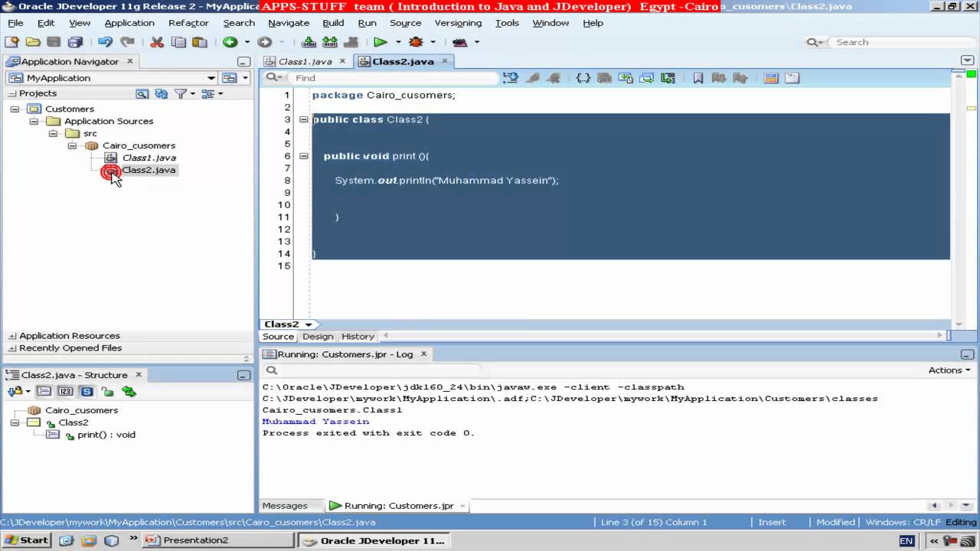Click the Toggle Bookmark icon in editor toolbar
Image resolution: width=980 pixels, height=551 pixels.
point(698,77)
